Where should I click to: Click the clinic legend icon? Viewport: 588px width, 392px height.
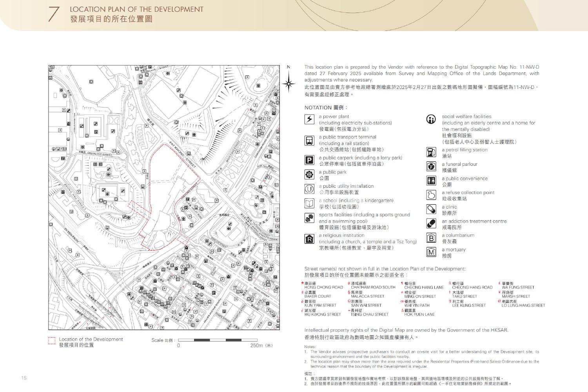click(431, 209)
